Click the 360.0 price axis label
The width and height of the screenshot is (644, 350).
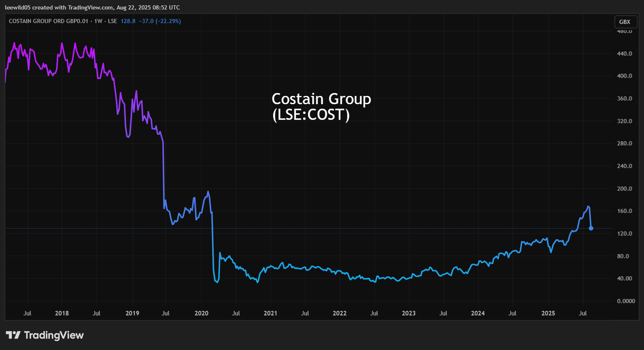(x=625, y=98)
